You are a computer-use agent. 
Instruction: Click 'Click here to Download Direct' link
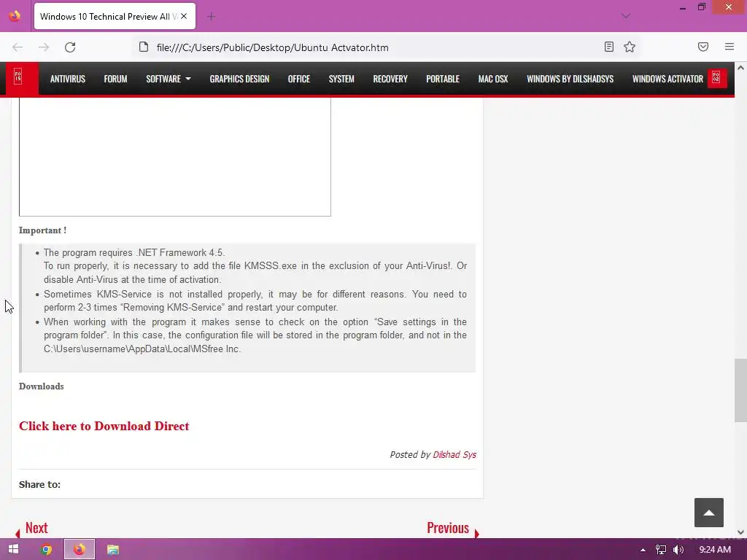tap(104, 426)
